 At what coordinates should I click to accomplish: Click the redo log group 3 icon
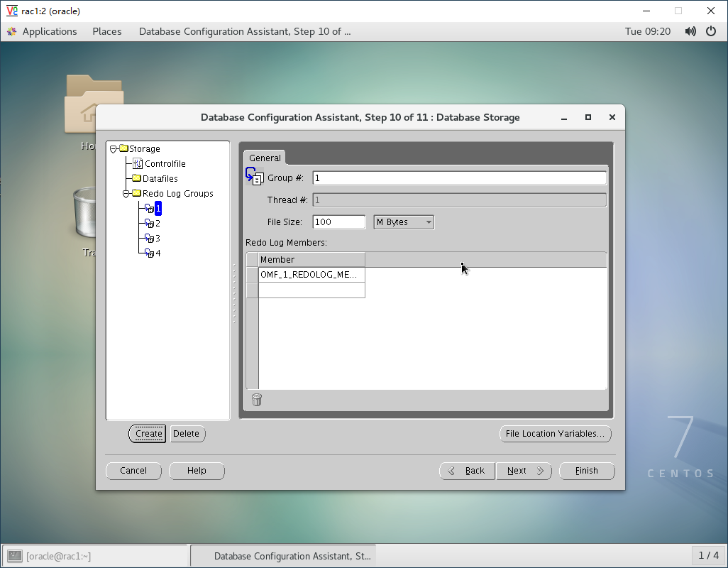(x=149, y=239)
